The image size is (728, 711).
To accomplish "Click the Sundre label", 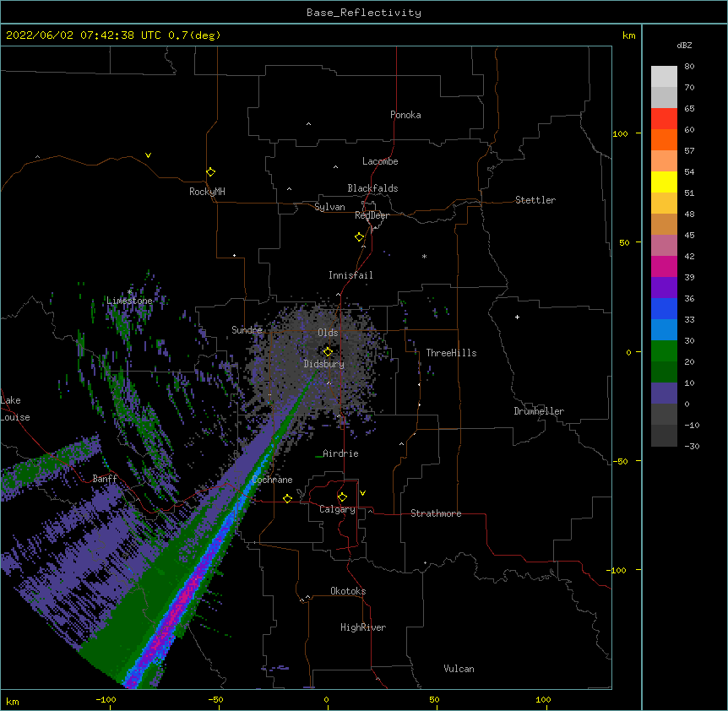I will coord(247,330).
